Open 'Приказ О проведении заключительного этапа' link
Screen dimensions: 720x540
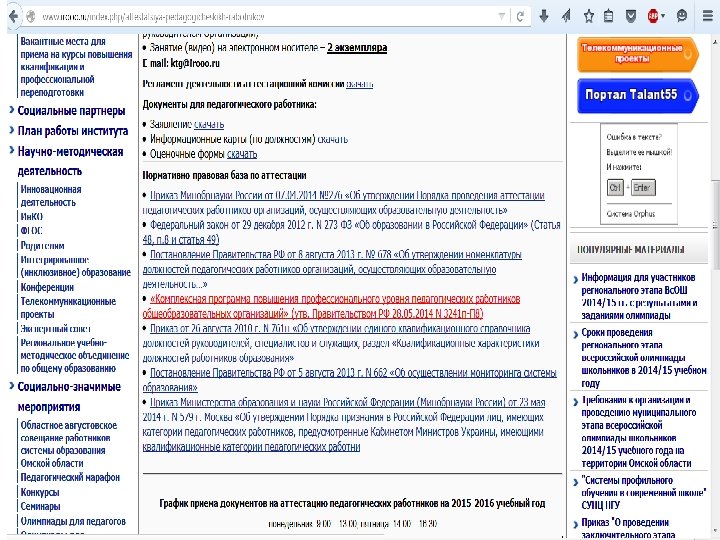[628, 529]
